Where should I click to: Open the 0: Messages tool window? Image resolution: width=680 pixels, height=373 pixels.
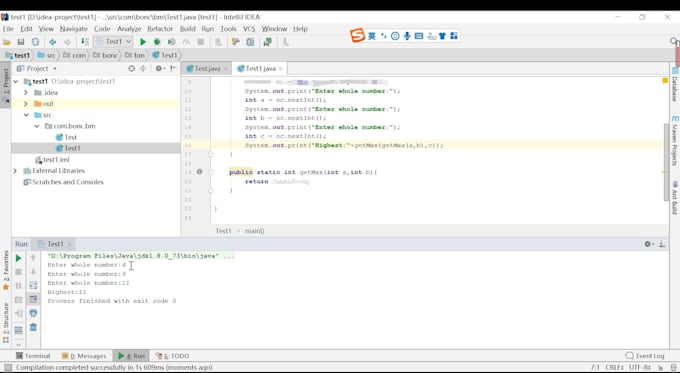pyautogui.click(x=84, y=356)
